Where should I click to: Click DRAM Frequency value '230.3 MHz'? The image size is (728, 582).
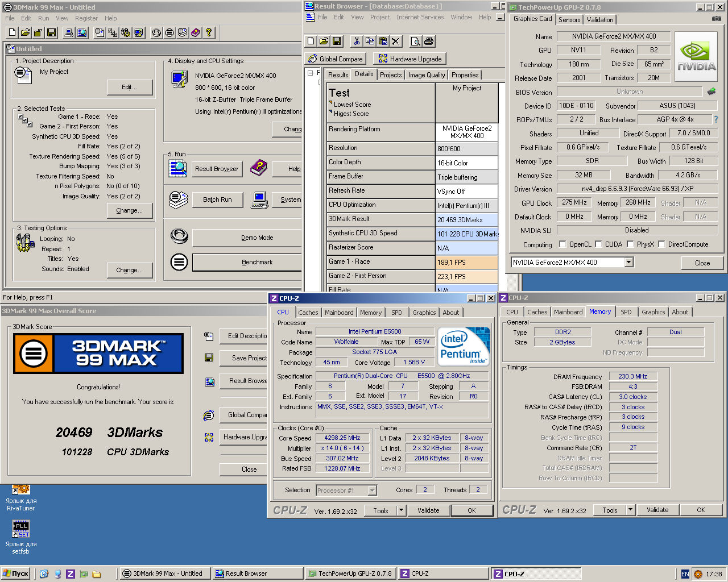tap(633, 376)
